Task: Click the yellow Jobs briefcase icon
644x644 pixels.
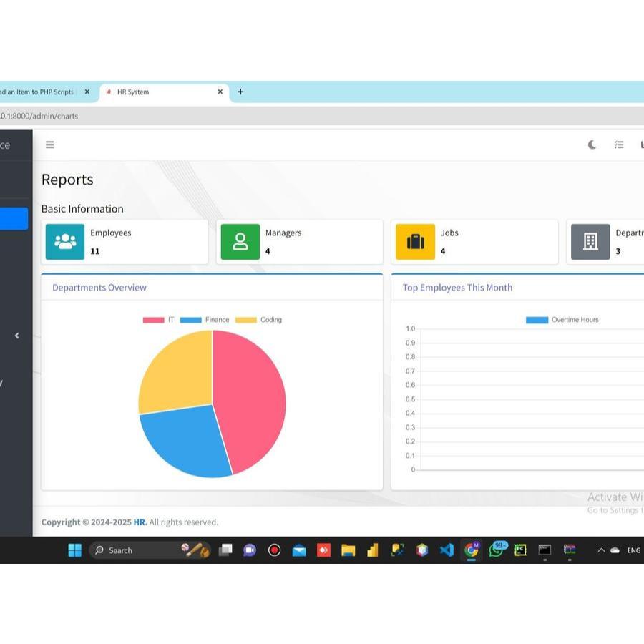Action: [415, 242]
